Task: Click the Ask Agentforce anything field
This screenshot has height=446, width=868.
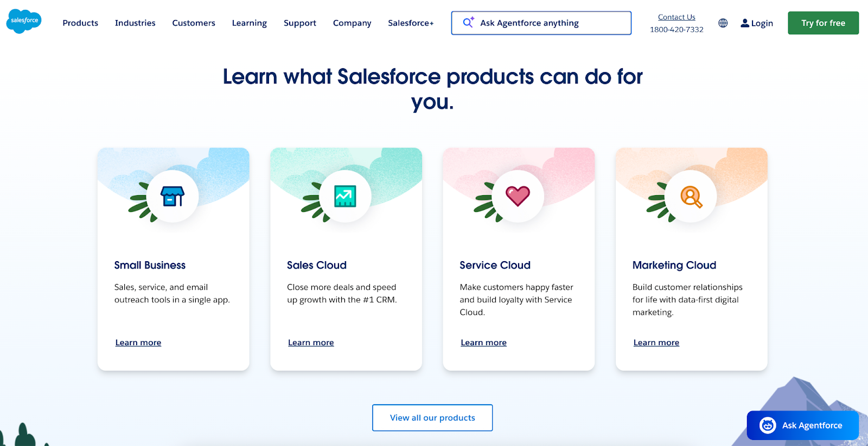Action: [x=541, y=23]
